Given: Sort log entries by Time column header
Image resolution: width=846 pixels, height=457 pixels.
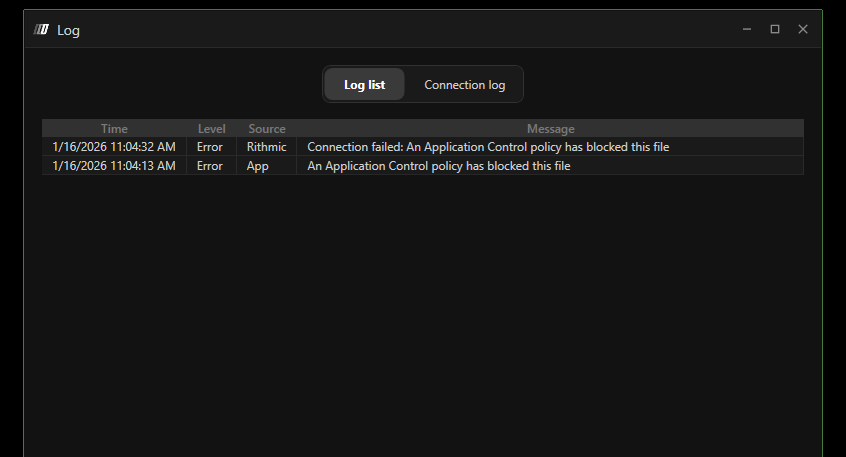Looking at the screenshot, I should (x=114, y=129).
